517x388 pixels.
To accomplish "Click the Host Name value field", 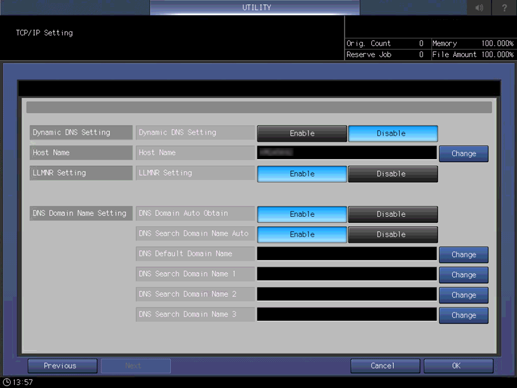I will pyautogui.click(x=347, y=153).
